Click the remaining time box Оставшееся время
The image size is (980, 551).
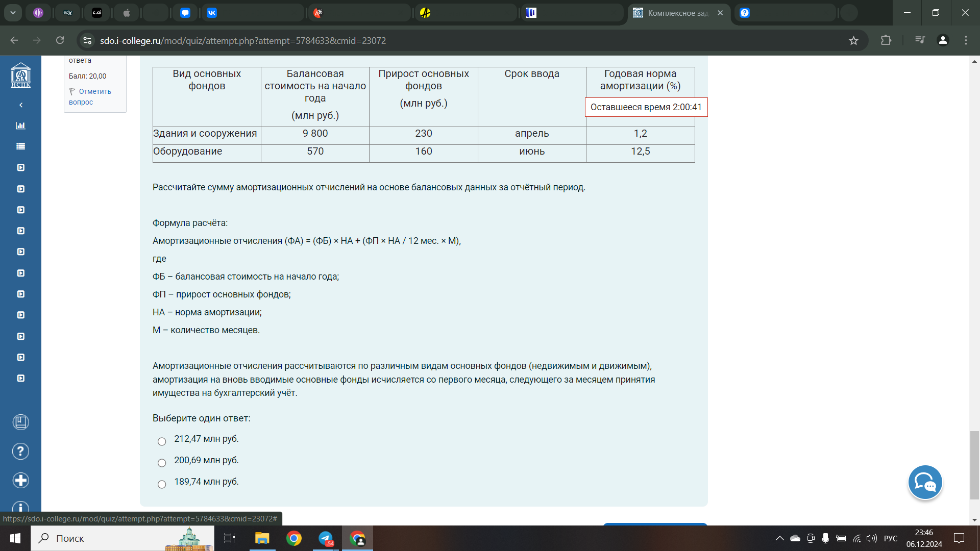point(646,107)
